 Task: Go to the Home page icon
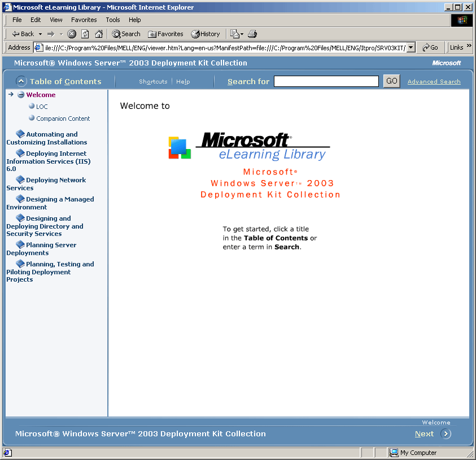coord(99,34)
